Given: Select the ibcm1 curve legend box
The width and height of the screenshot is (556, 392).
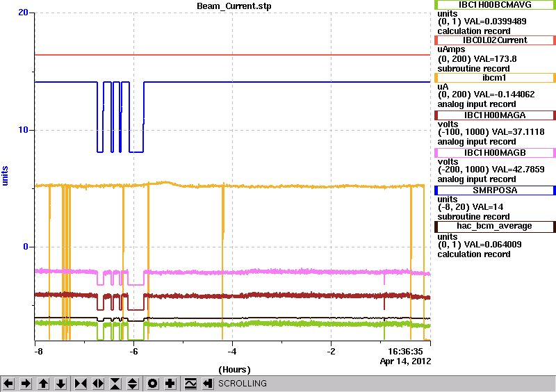Looking at the screenshot, I should 495,78.
